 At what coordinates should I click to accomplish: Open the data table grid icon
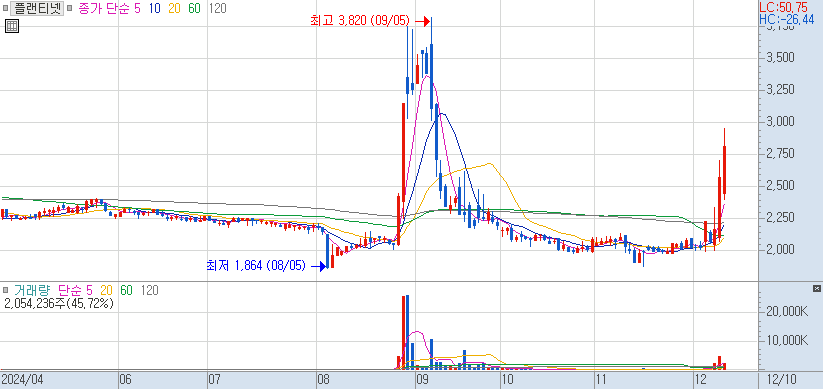(x=12, y=26)
